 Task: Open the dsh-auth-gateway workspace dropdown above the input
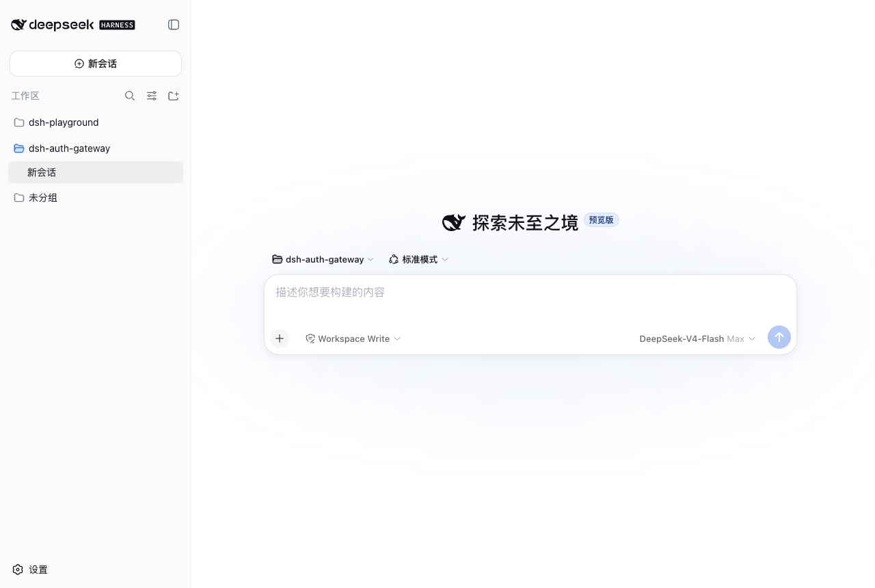[323, 259]
